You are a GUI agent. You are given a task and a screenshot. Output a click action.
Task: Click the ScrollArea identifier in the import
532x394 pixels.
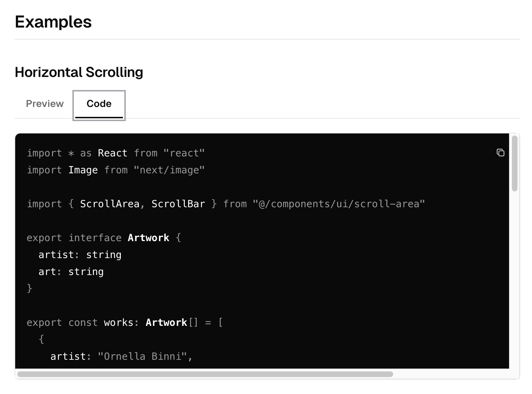[110, 204]
